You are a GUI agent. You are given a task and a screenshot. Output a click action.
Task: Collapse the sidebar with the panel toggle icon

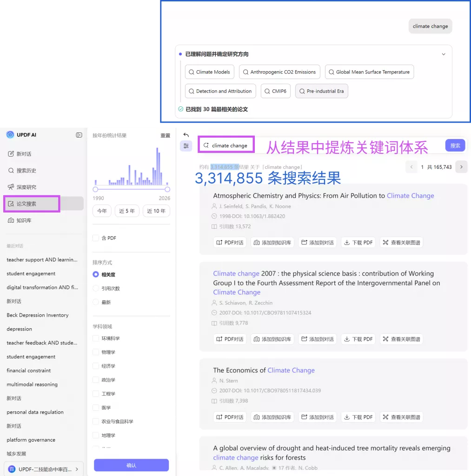pos(78,135)
